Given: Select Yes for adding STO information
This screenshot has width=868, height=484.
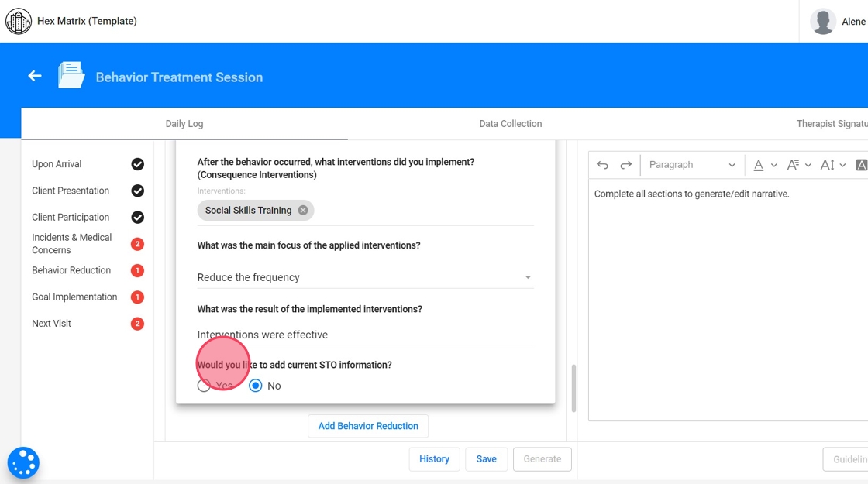Looking at the screenshot, I should (x=204, y=386).
